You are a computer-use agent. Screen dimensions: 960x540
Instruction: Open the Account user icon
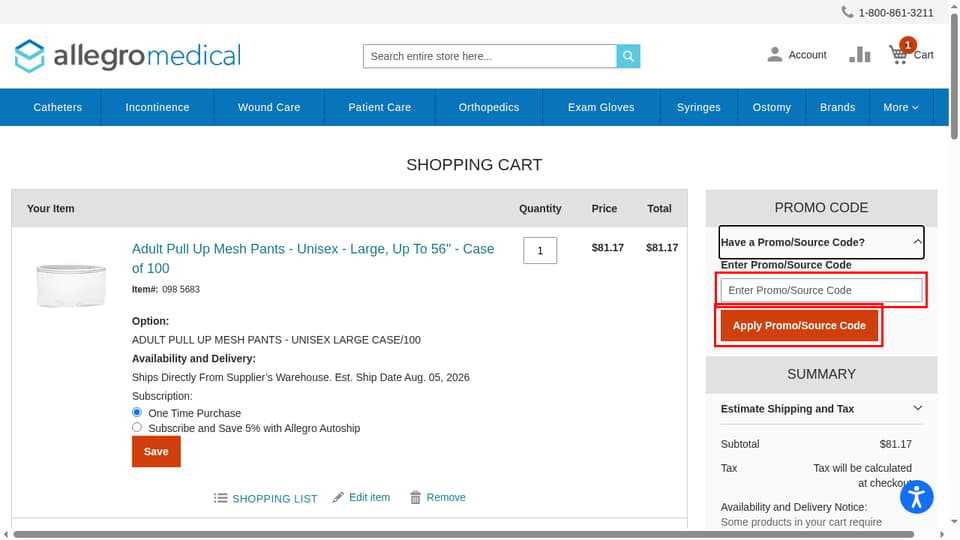(x=774, y=54)
